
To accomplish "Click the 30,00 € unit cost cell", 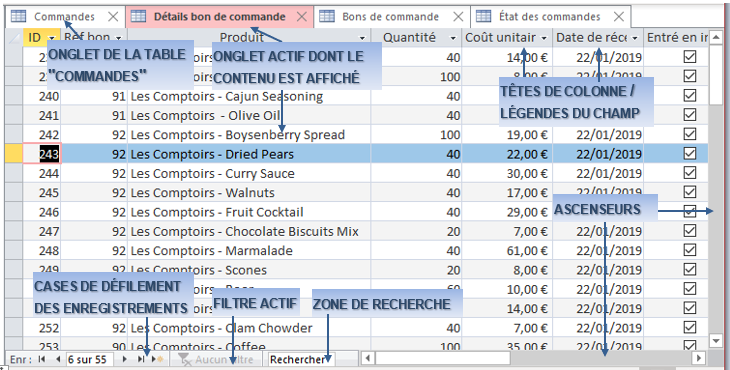I will [507, 174].
